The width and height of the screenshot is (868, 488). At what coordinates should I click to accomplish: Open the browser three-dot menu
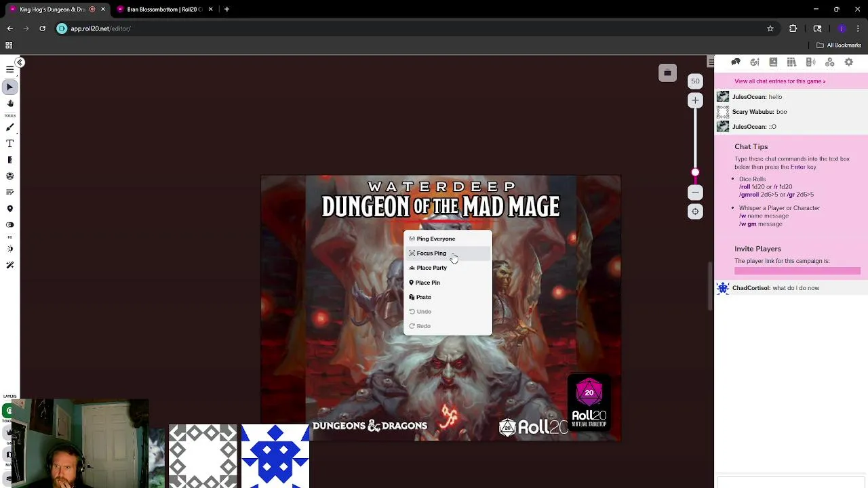point(858,28)
